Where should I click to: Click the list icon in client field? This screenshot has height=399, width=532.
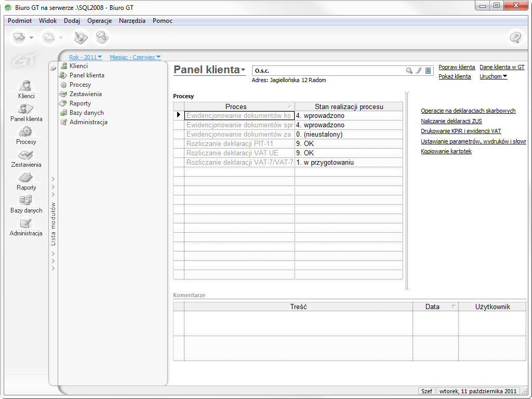click(x=428, y=71)
